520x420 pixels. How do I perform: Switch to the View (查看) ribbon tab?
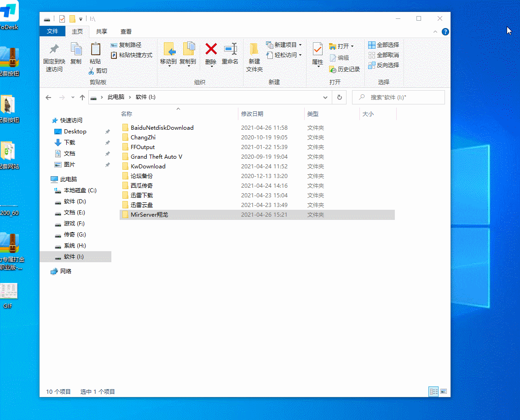coord(126,31)
